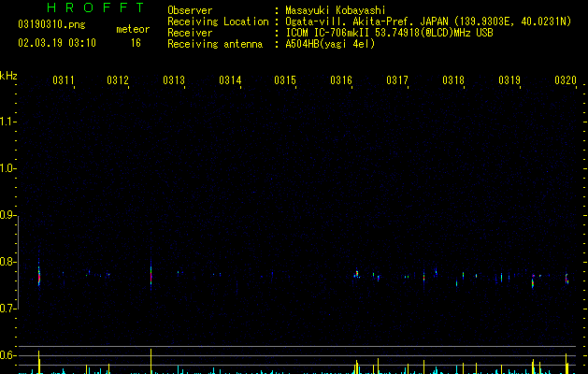The image size is (588, 374).
Task: Click the 0312 time marker
Action: click(118, 80)
